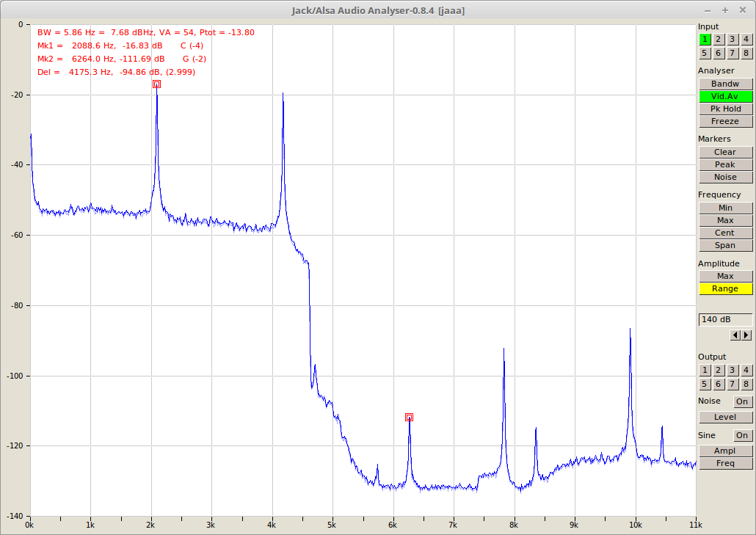Click the 140 dB value field

coord(725,319)
